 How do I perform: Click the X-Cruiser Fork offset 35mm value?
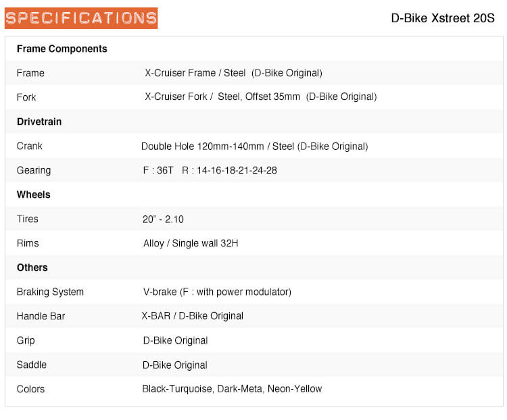point(261,97)
